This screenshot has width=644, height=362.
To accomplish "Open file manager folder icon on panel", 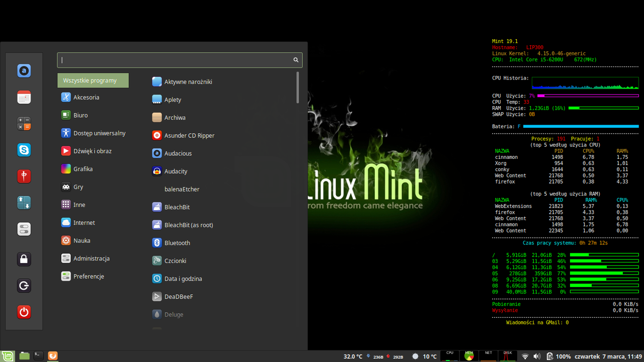I will pos(24,356).
